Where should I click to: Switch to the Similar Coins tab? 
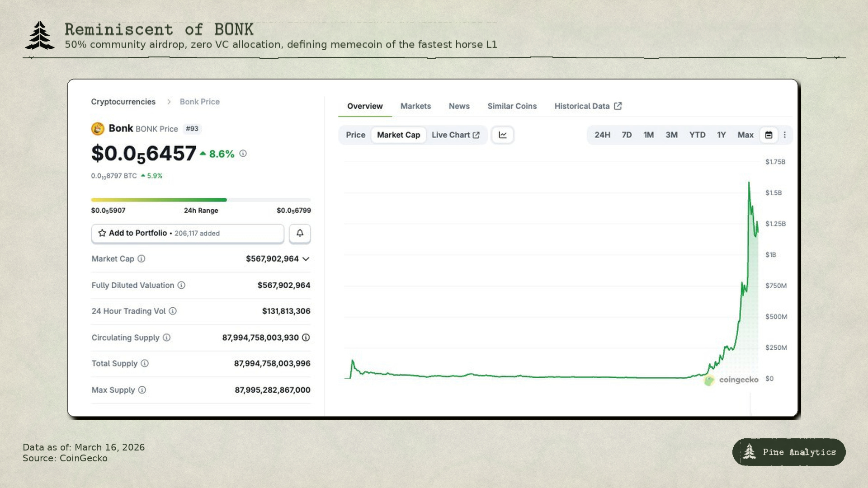512,106
